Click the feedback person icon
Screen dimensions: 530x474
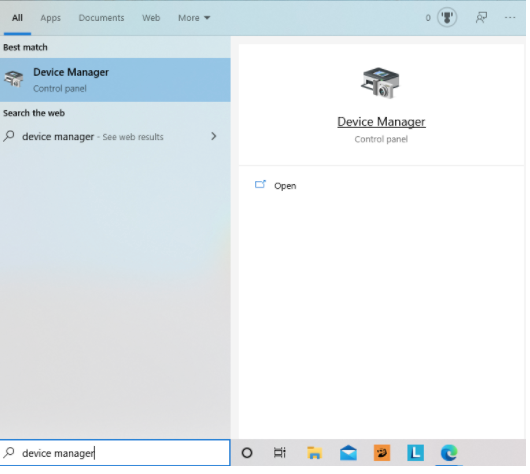tap(481, 18)
